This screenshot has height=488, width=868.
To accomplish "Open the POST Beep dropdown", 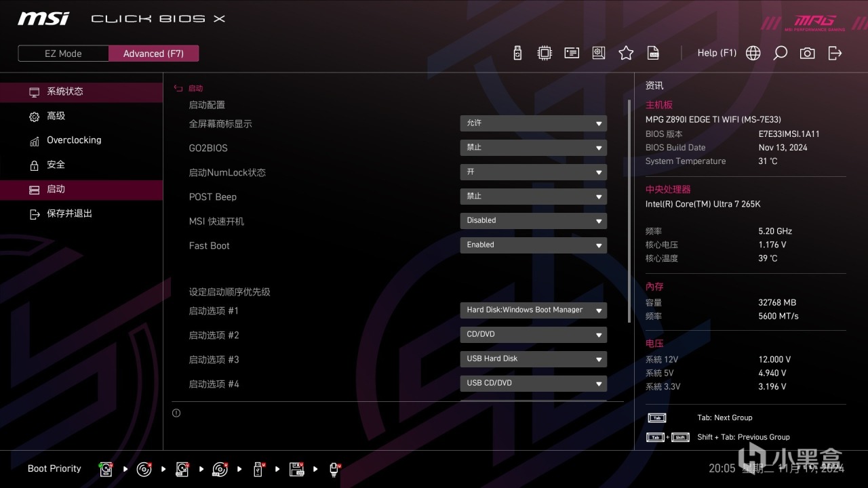I will click(533, 197).
